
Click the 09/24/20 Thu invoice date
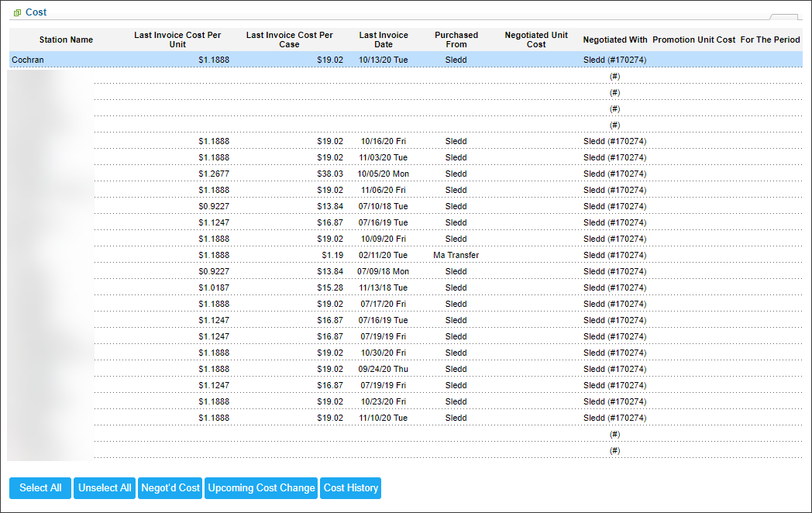click(384, 369)
